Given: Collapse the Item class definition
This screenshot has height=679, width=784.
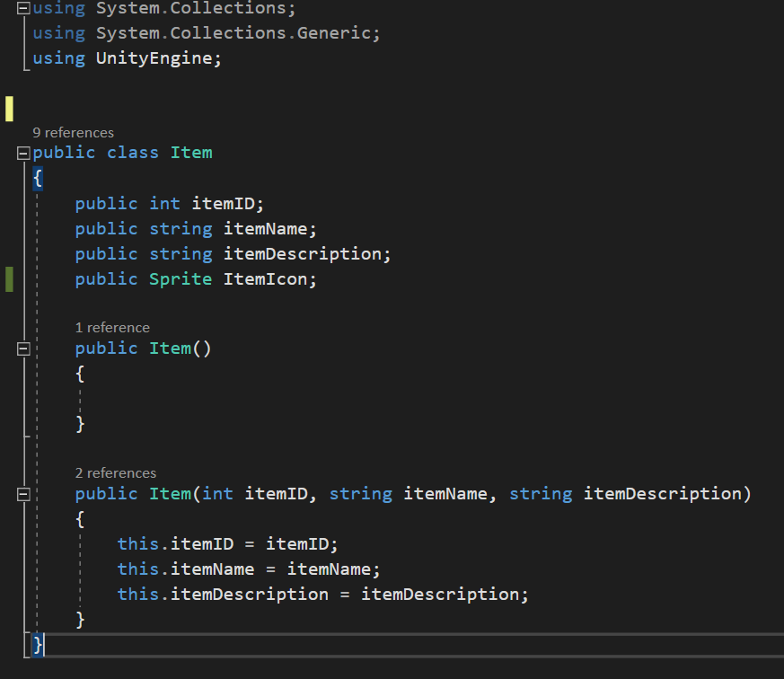Looking at the screenshot, I should point(23,152).
